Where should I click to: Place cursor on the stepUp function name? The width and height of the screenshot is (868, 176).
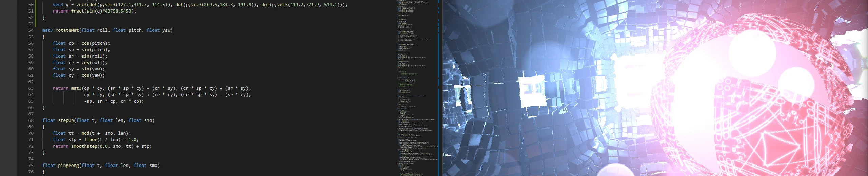66,120
